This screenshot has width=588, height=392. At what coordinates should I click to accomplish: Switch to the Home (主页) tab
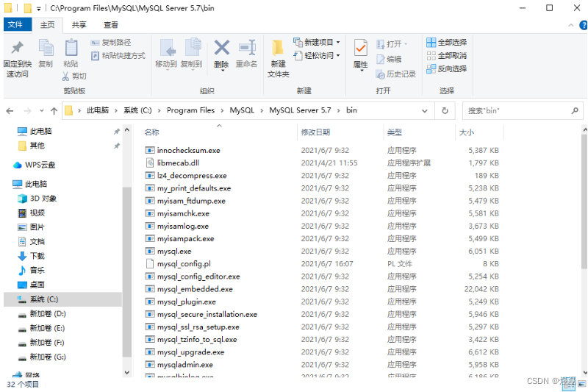[x=47, y=25]
